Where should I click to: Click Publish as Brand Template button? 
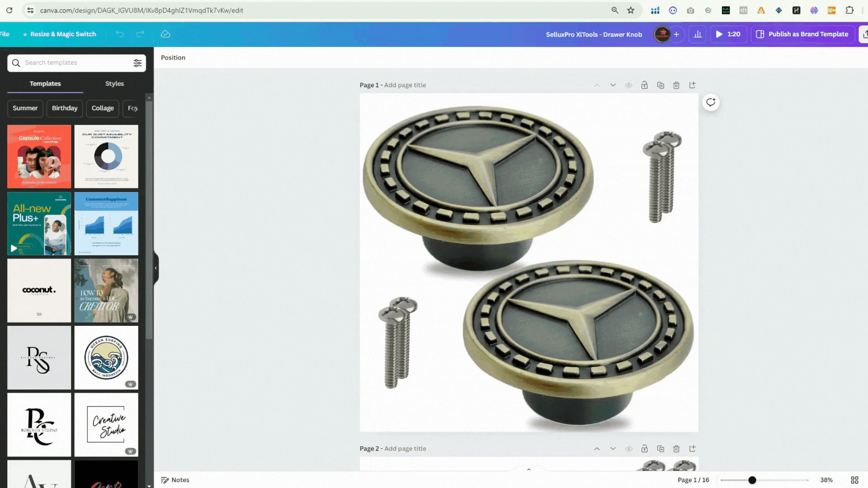[802, 34]
